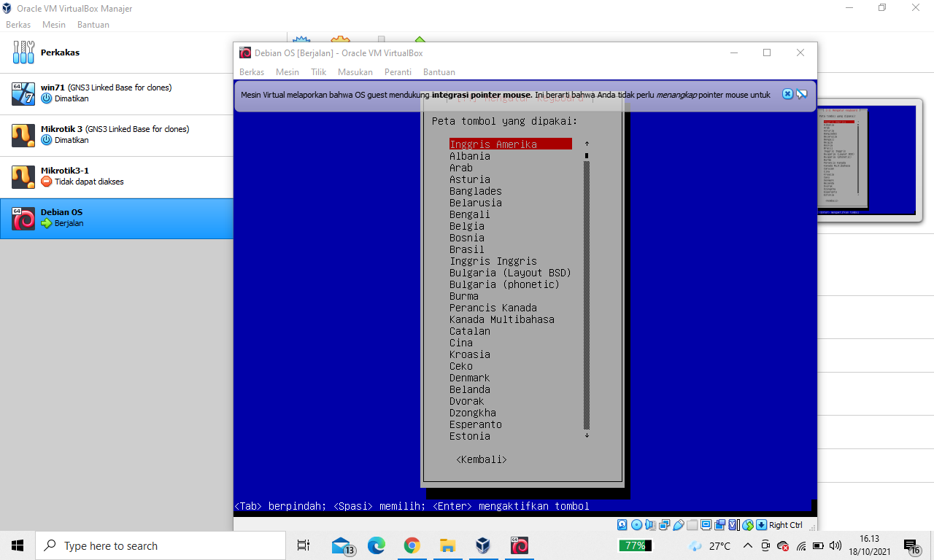Click the display status icon in VM status bar

(706, 525)
